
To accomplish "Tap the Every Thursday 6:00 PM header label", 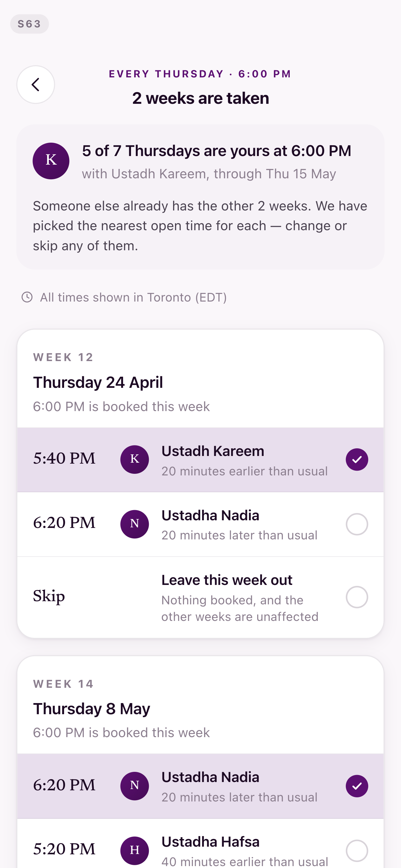I will tap(200, 74).
